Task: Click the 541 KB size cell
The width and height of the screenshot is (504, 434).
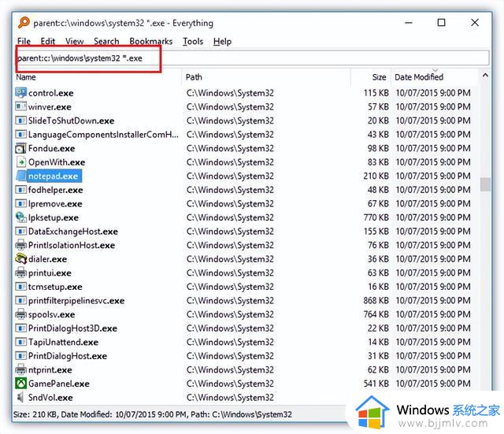Action: point(376,384)
